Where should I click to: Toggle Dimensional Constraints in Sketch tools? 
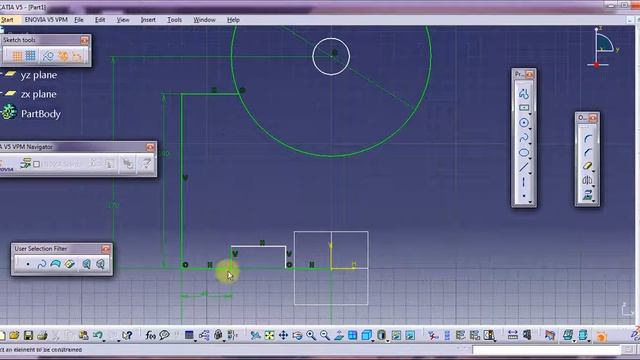[x=77, y=56]
